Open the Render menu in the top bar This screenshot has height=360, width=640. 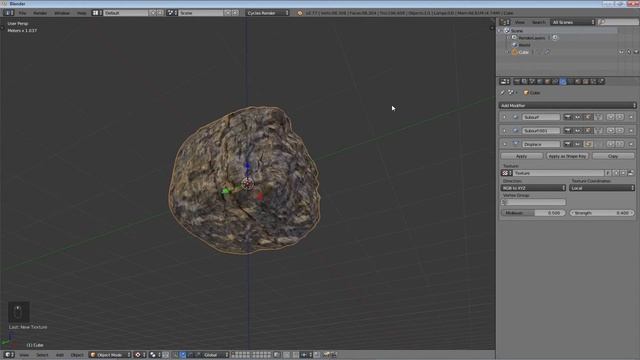point(40,13)
